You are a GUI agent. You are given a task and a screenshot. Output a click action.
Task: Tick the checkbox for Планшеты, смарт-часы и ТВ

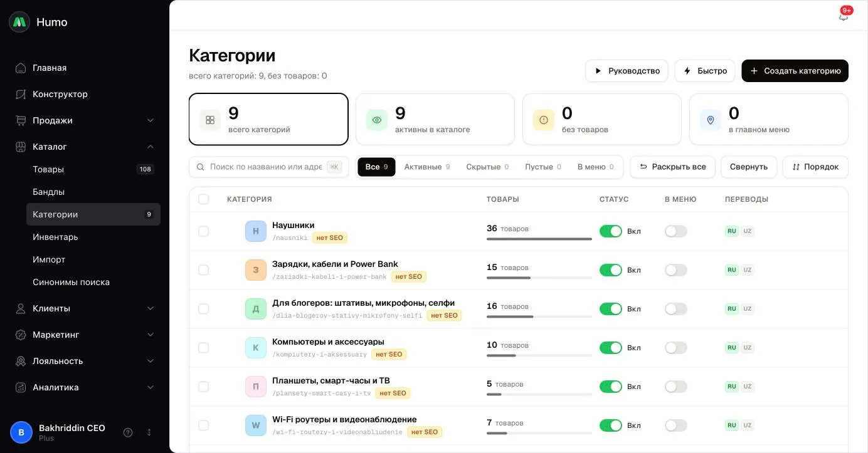tap(203, 387)
